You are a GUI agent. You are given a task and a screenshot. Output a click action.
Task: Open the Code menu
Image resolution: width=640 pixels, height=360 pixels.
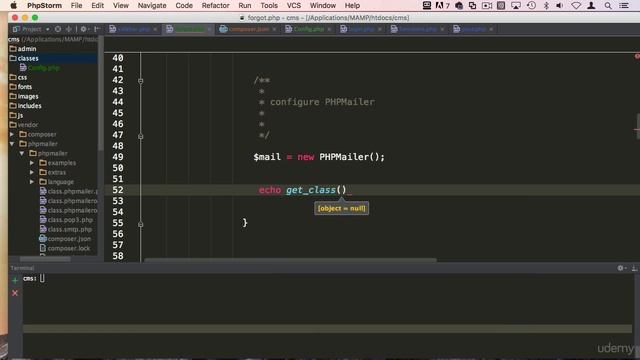(184, 6)
